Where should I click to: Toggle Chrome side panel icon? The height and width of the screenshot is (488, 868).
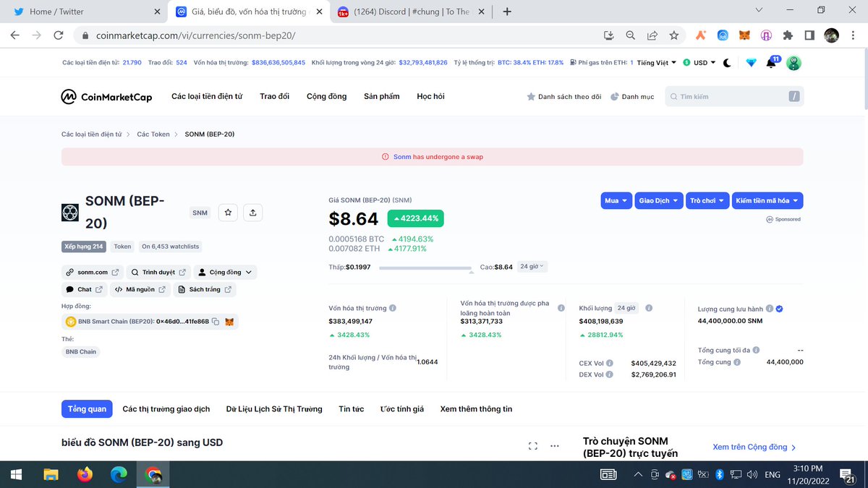[809, 35]
